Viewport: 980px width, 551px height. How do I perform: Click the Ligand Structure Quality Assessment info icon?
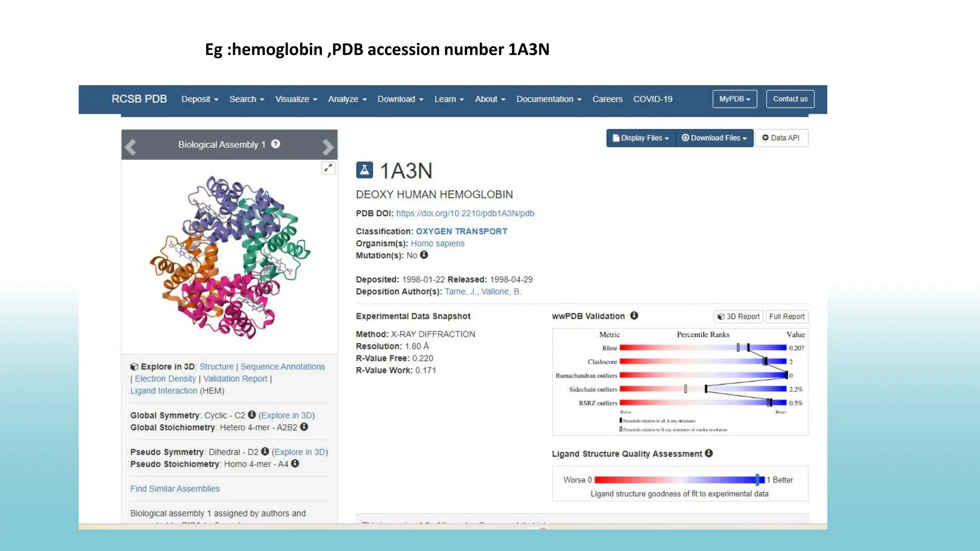click(x=709, y=453)
